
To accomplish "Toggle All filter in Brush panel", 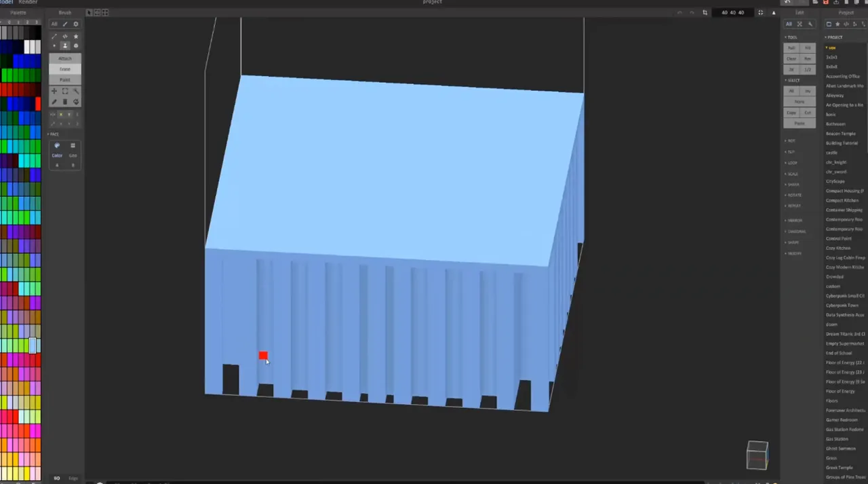I will click(54, 24).
